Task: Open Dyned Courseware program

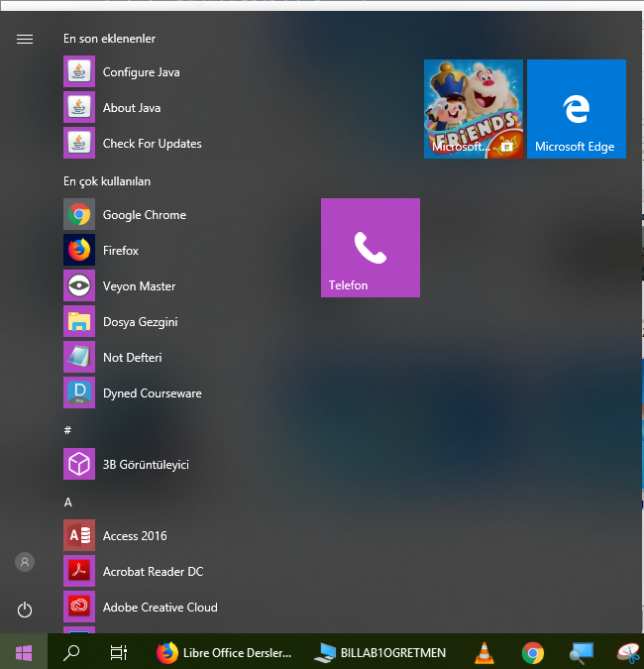Action: (152, 393)
